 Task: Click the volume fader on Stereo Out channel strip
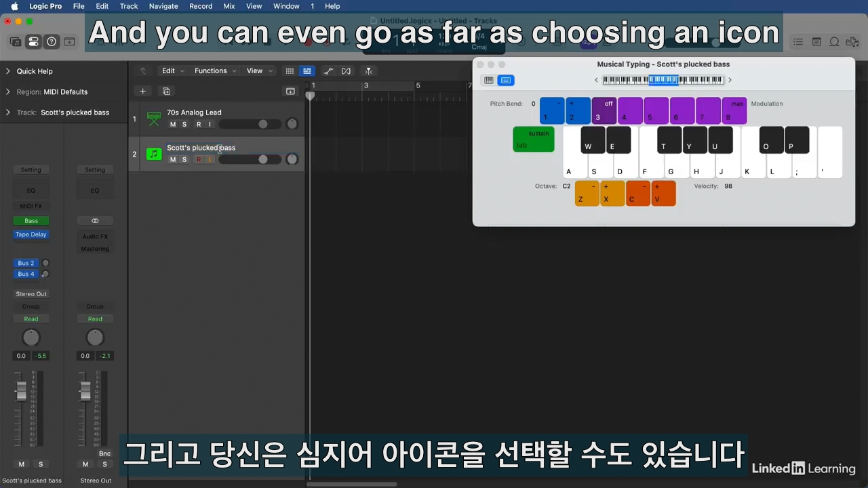85,391
